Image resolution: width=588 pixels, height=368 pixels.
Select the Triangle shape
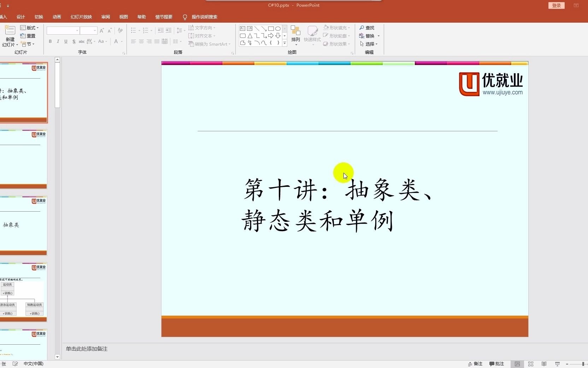coord(250,36)
